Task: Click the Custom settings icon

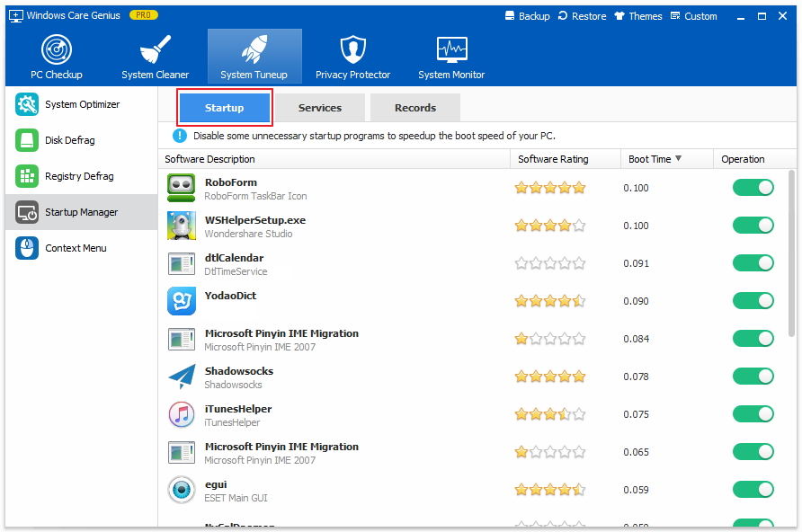Action: point(675,16)
